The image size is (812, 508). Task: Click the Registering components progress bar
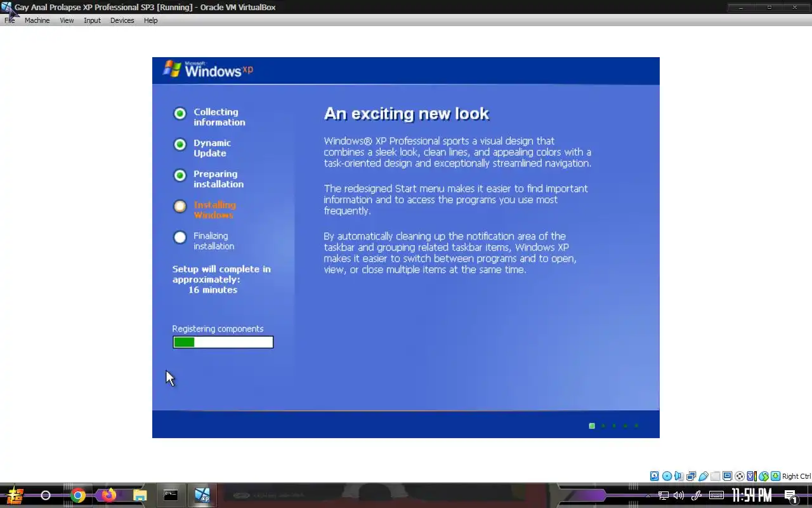point(223,342)
